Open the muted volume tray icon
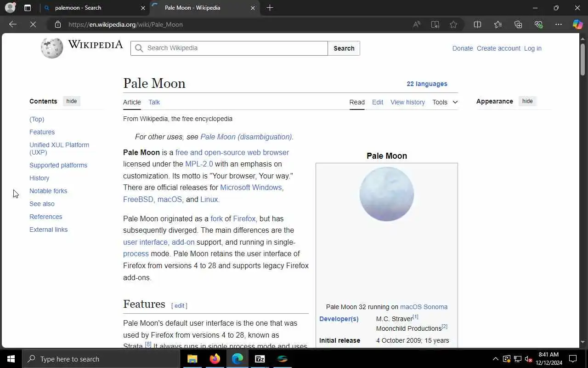This screenshot has height=368, width=588. [528, 359]
